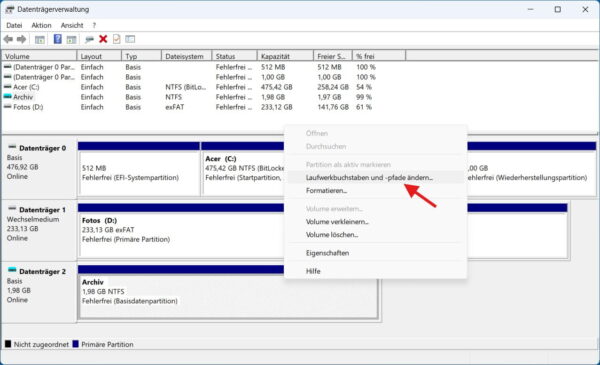This screenshot has width=600, height=365.
Task: Click the last toolbar icon for view settings
Action: pos(130,39)
